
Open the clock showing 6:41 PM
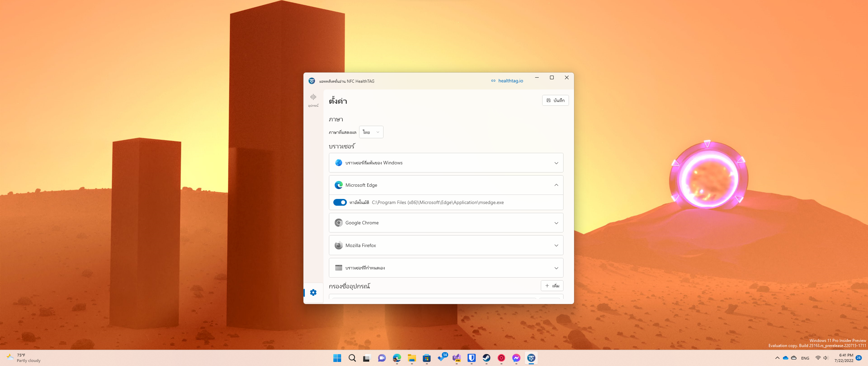click(844, 358)
